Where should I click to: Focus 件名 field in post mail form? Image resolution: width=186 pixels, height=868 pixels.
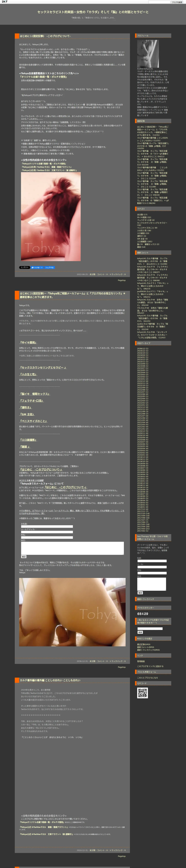point(47,537)
